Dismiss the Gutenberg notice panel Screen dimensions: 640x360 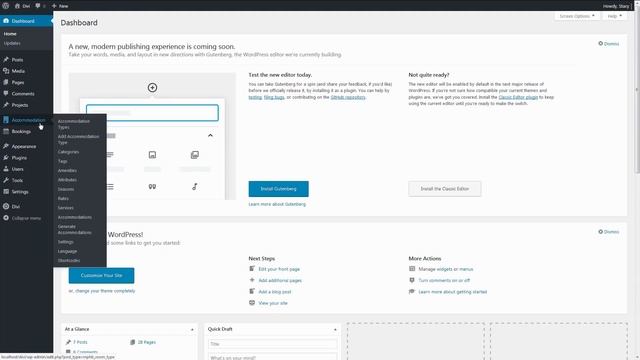609,44
